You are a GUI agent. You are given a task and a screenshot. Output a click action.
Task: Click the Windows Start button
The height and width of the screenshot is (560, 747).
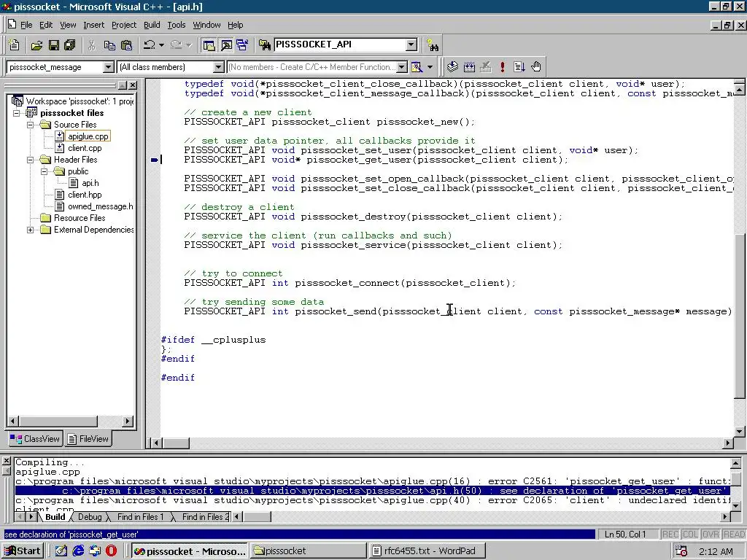23,551
